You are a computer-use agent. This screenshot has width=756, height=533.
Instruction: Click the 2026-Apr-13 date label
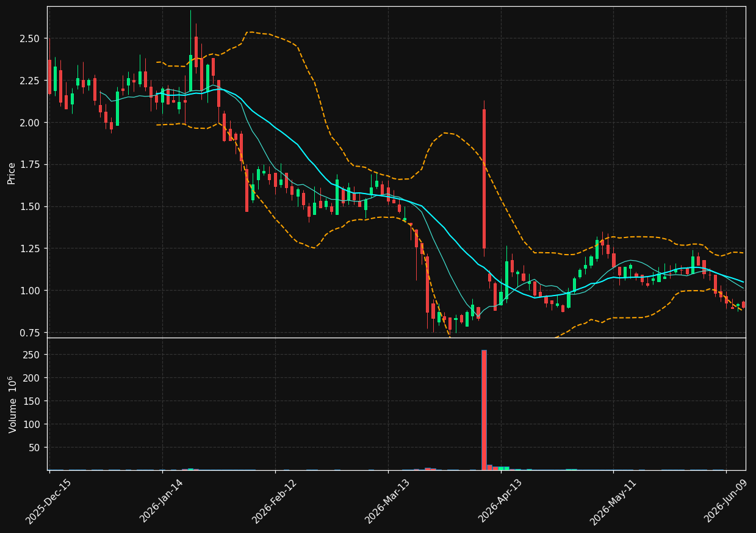[x=500, y=501]
